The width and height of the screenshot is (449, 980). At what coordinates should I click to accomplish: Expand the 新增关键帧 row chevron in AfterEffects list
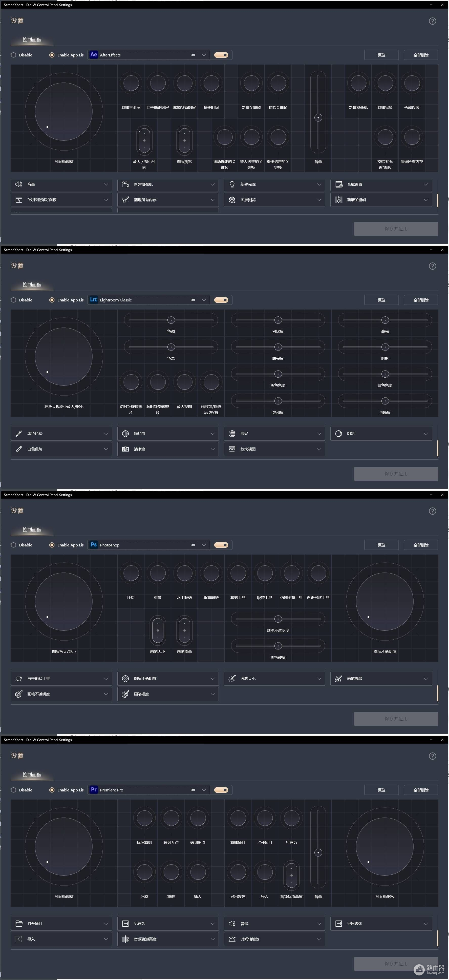pyautogui.click(x=426, y=200)
